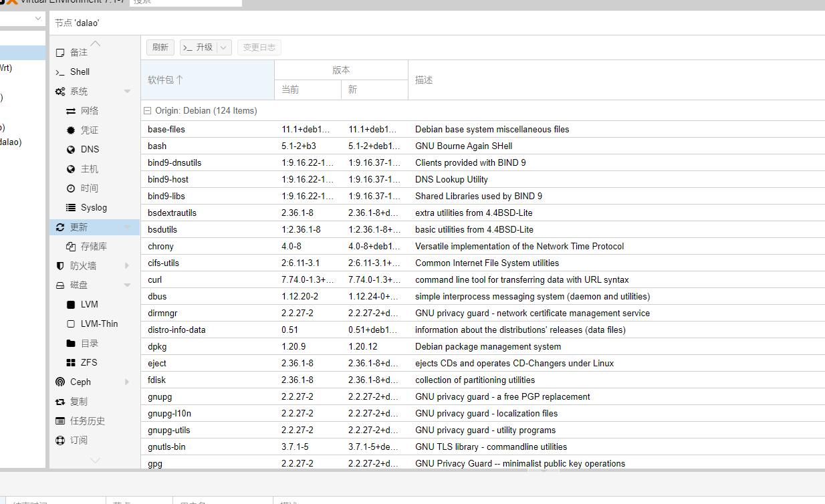Sort by the 新 version column header
825x504 pixels.
(x=375, y=90)
